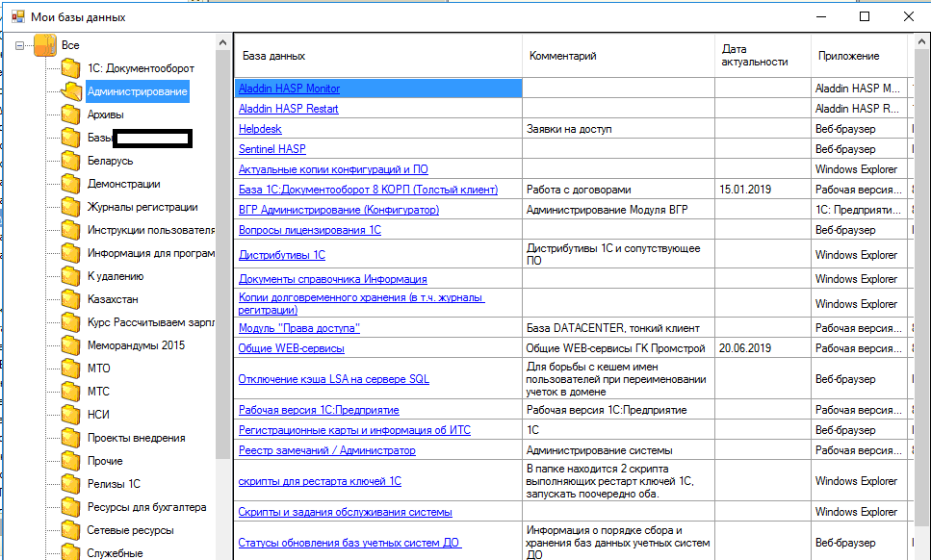Click the folder icon beside Прочие
The image size is (931, 560).
click(x=70, y=461)
